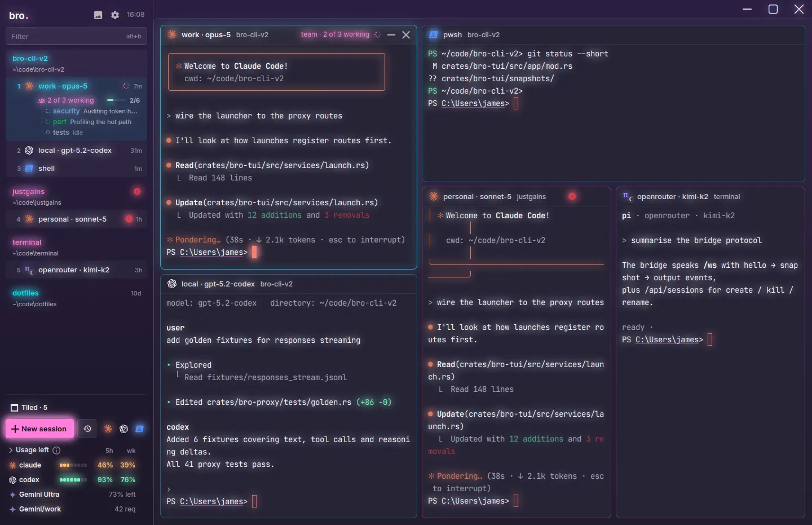Click the codex usage meter bar
This screenshot has width=812, height=525.
[73, 480]
